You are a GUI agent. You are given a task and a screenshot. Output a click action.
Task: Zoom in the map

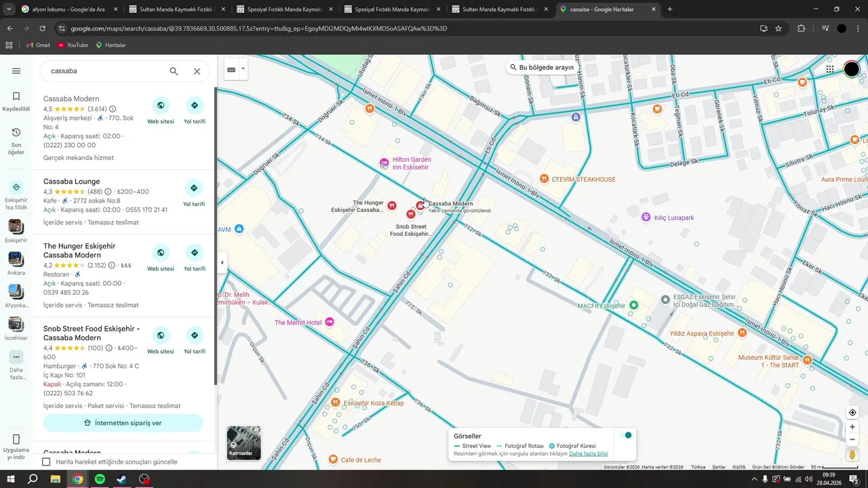852,427
